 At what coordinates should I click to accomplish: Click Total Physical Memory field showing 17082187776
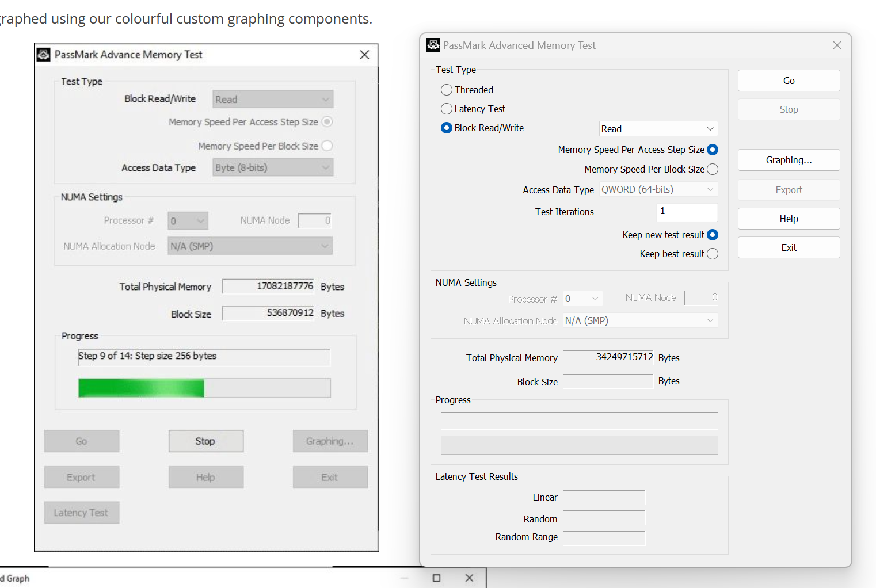click(x=268, y=286)
